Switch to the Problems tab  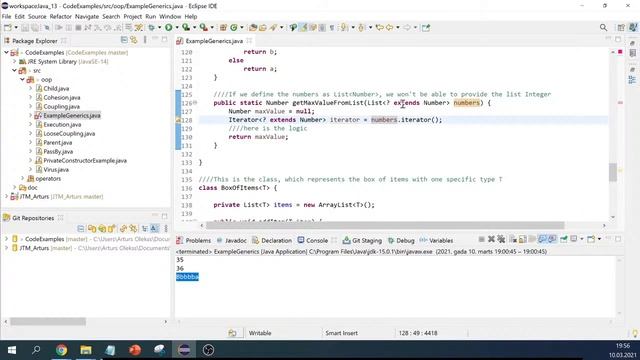(194, 240)
